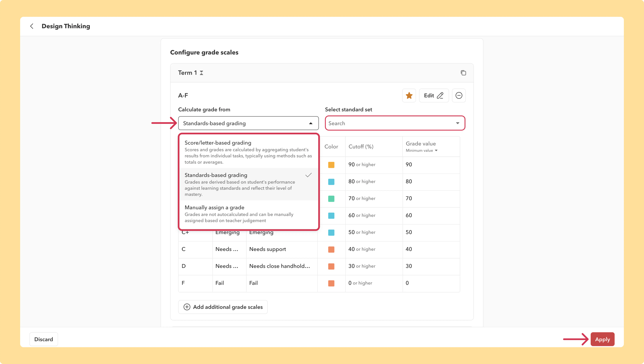Click the blue swatch for 60 cutoff

[x=331, y=216]
